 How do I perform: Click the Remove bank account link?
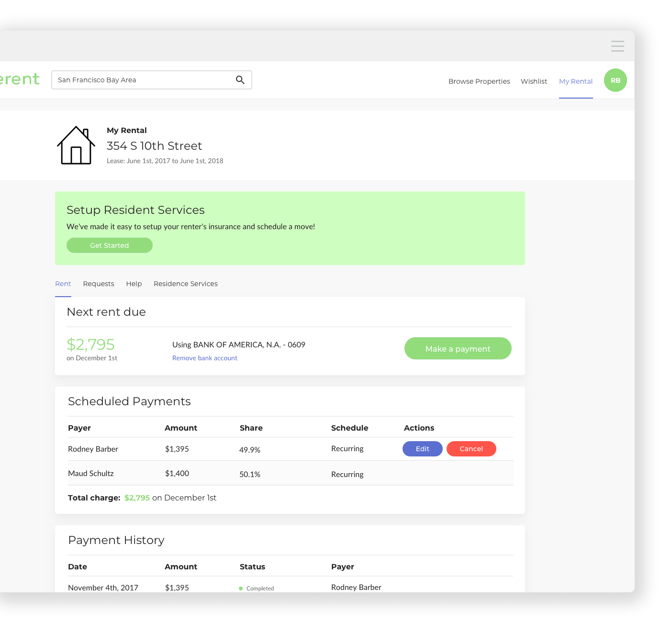click(x=205, y=358)
